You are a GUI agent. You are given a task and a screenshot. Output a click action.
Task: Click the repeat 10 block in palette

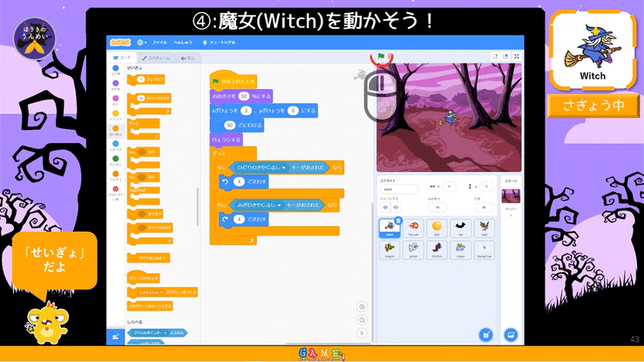(149, 99)
